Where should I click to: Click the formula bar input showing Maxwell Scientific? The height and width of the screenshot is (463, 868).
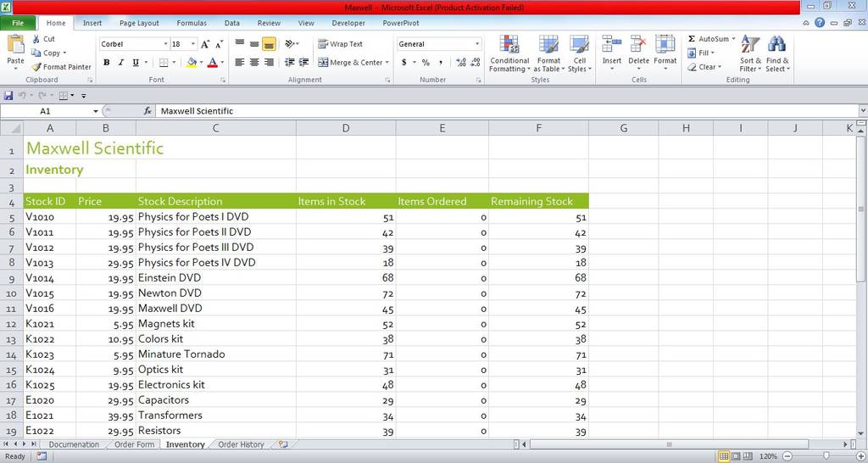tap(507, 111)
